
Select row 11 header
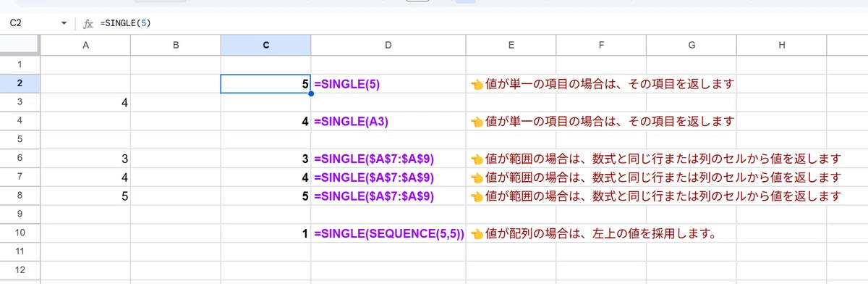click(20, 251)
